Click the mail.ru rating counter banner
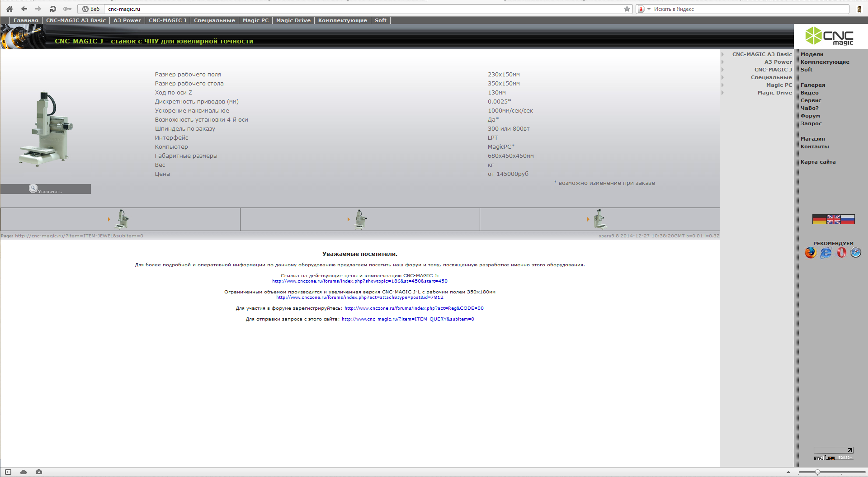 pyautogui.click(x=834, y=454)
